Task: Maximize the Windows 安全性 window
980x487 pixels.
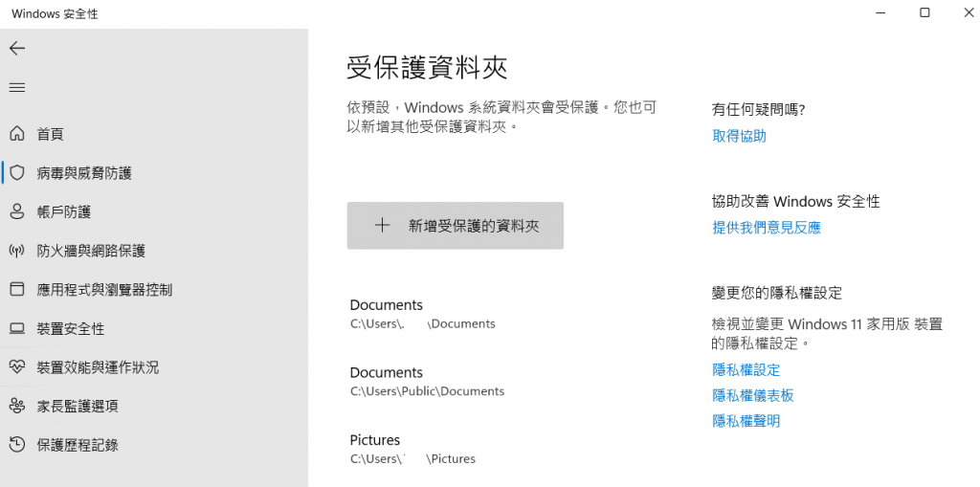Action: [x=924, y=12]
